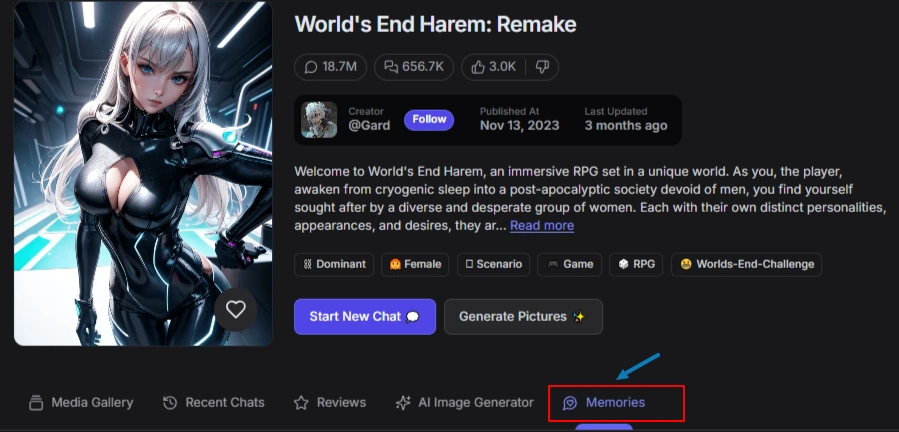The width and height of the screenshot is (899, 432).
Task: Click the thumbs-down dislike icon
Action: (542, 67)
